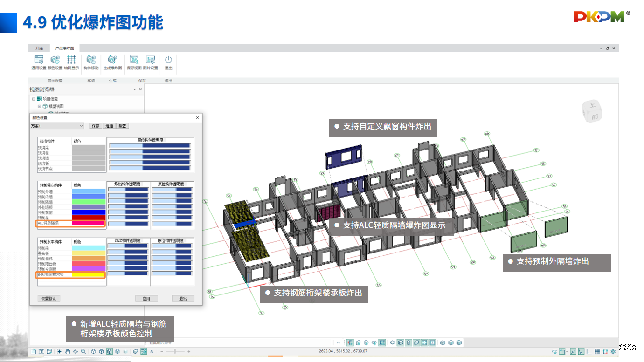
Task: Click the 退出 power icon in ribbon
Action: click(168, 60)
